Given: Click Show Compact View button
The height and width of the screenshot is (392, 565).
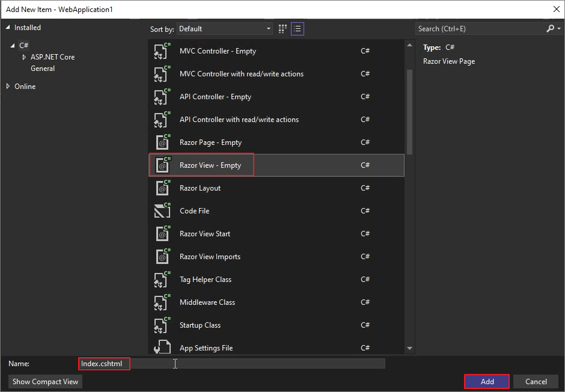Looking at the screenshot, I should [x=46, y=382].
